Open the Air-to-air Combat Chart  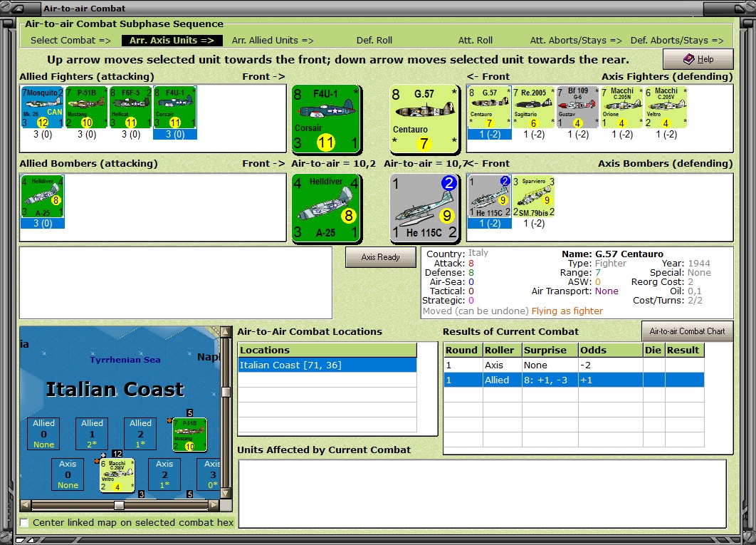click(687, 331)
